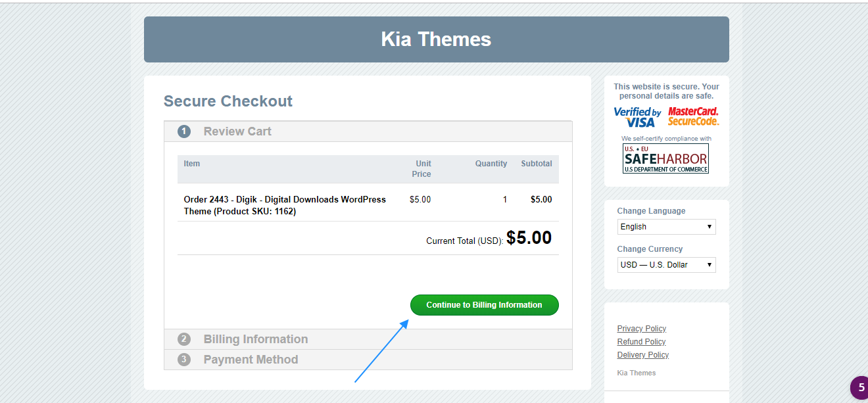Image resolution: width=868 pixels, height=403 pixels.
Task: Click the Verified by VISA logo
Action: pos(637,117)
